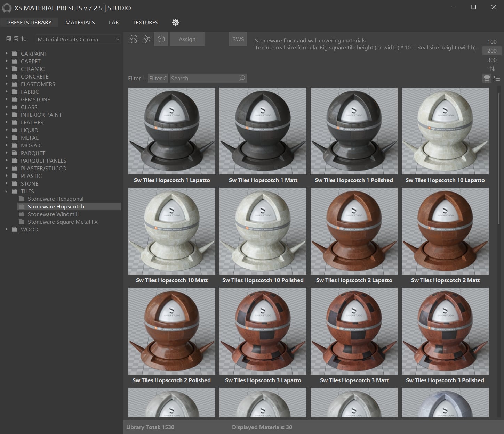Image resolution: width=504 pixels, height=434 pixels.
Task: Open the Material Presets Corona dropdown
Action: [78, 39]
